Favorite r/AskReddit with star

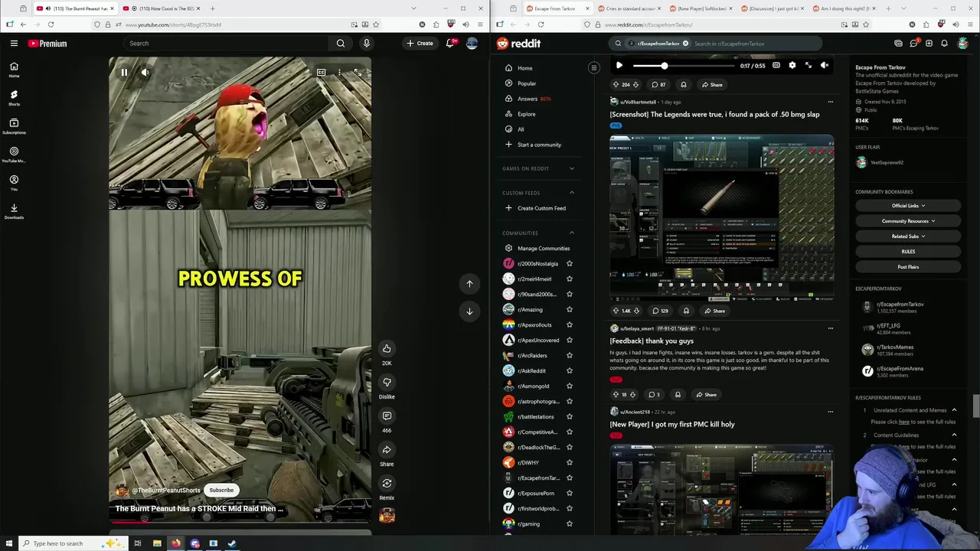569,371
